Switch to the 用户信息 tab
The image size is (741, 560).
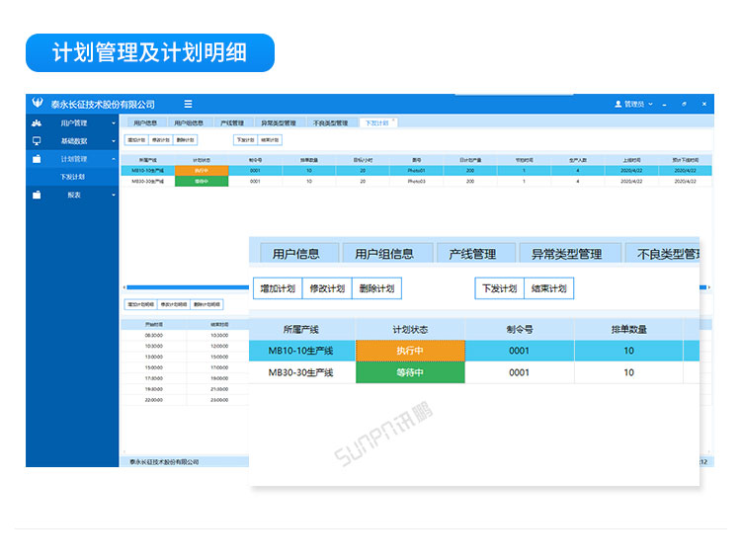point(145,123)
